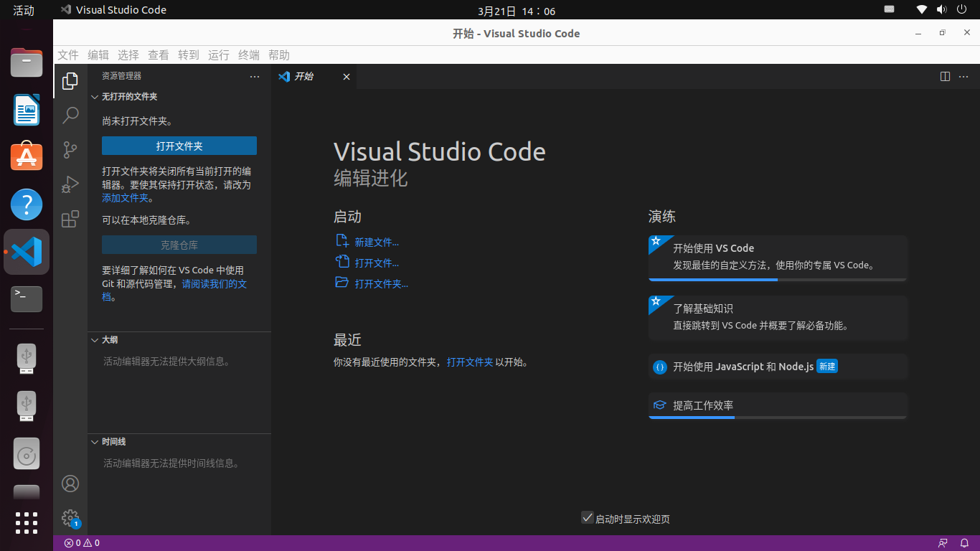
Task: Click 打开文件夹 link in the 最近 section
Action: pos(470,362)
